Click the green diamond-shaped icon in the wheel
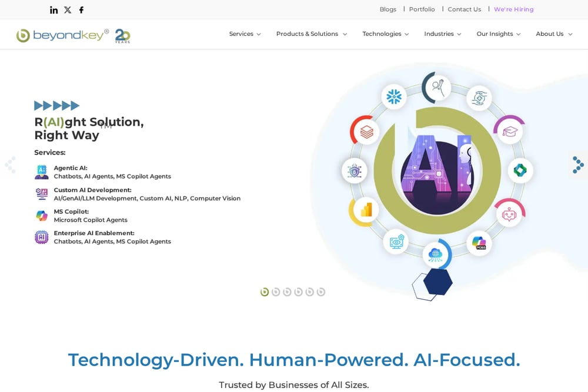 pos(520,170)
